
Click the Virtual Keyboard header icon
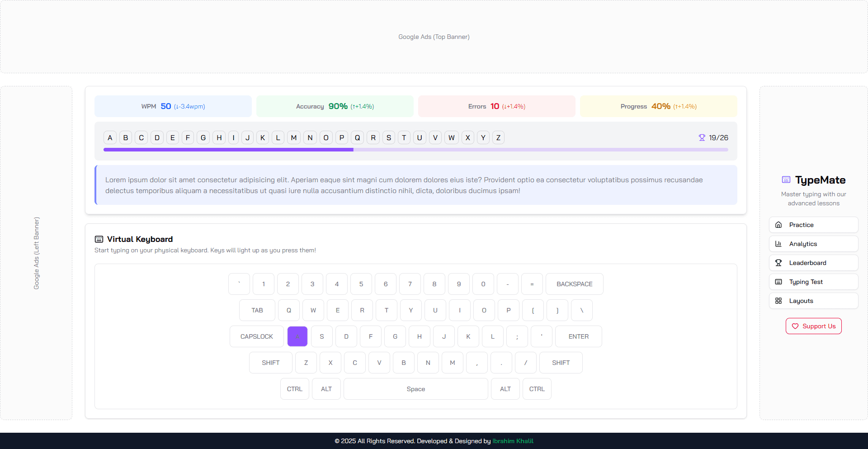click(x=98, y=239)
